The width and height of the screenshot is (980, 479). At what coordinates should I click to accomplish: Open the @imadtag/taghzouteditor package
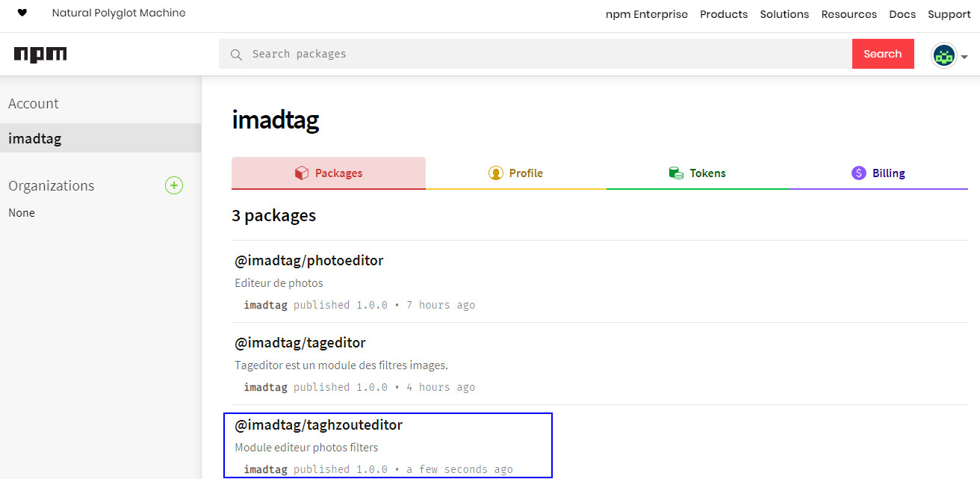click(x=319, y=425)
